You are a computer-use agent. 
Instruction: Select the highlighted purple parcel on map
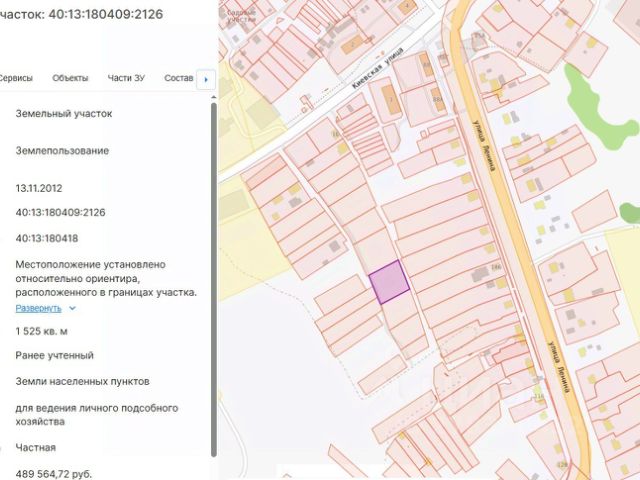pos(389,282)
